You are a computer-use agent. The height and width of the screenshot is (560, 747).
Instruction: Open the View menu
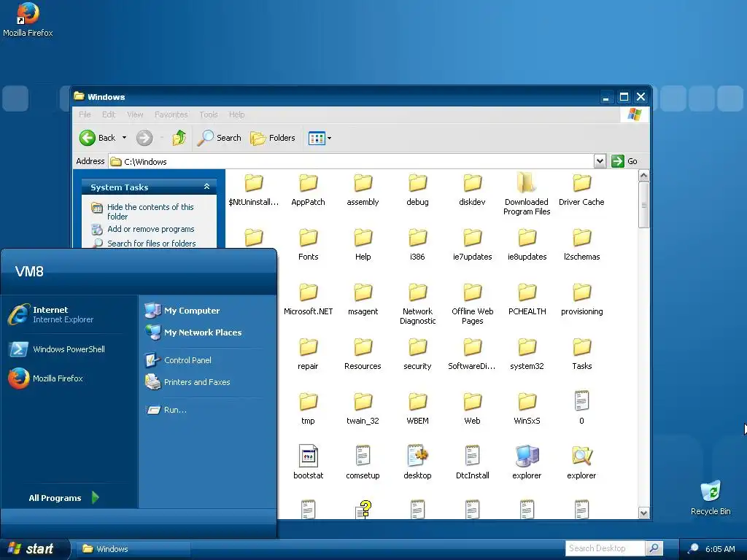(135, 114)
